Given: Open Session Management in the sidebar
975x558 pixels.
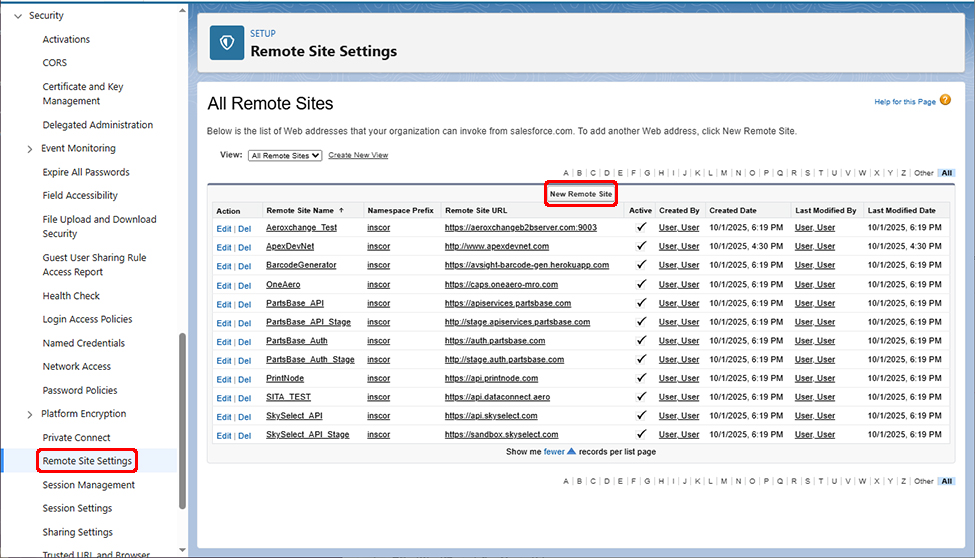Looking at the screenshot, I should tap(88, 485).
